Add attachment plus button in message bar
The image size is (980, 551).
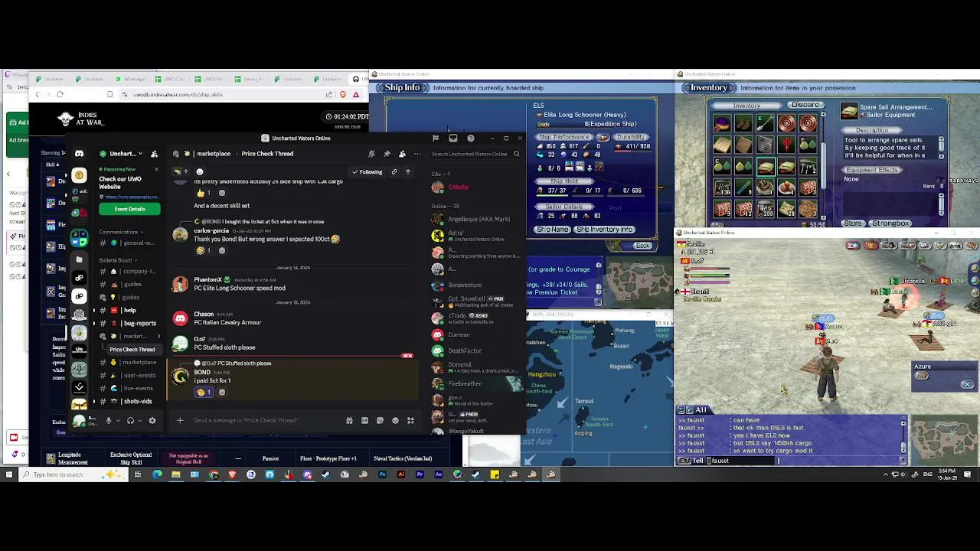click(180, 420)
